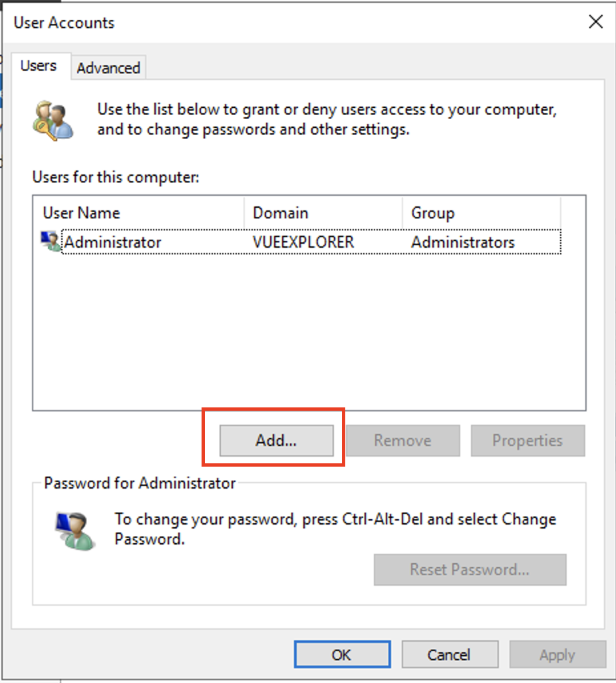Open Properties for the selected user
This screenshot has height=683, width=616.
(528, 440)
